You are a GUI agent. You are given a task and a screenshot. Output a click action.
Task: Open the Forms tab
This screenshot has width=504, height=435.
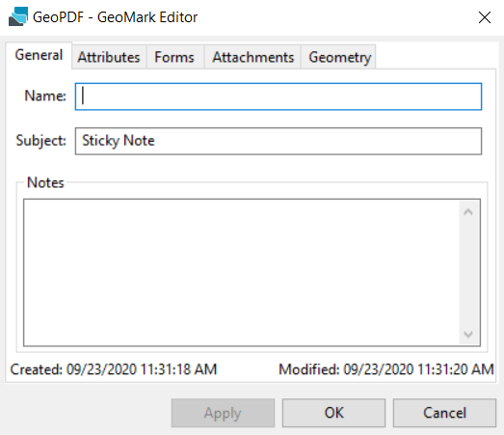tap(174, 57)
